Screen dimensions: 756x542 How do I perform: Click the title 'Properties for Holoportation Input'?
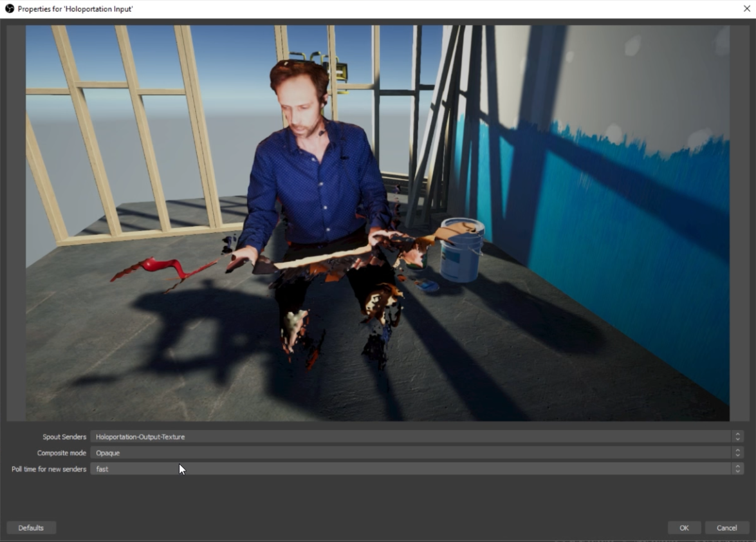point(75,8)
